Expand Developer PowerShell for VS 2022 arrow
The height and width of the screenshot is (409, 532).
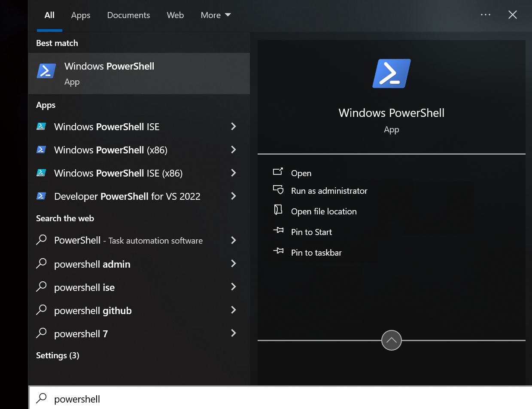click(x=234, y=196)
